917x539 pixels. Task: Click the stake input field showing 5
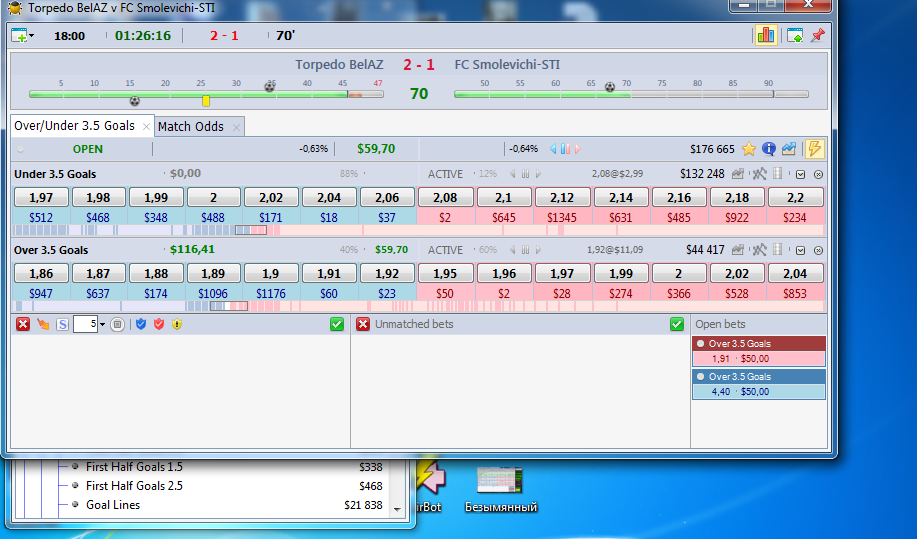click(x=85, y=324)
